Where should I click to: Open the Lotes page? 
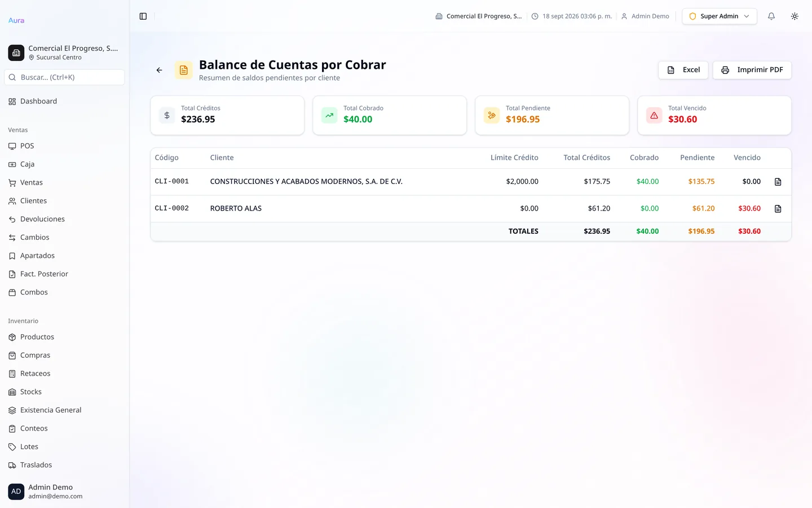click(64, 447)
